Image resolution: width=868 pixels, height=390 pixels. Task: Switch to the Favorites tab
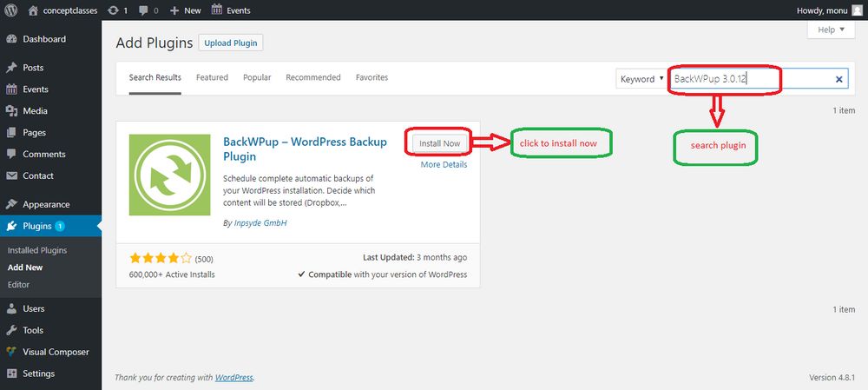click(372, 77)
